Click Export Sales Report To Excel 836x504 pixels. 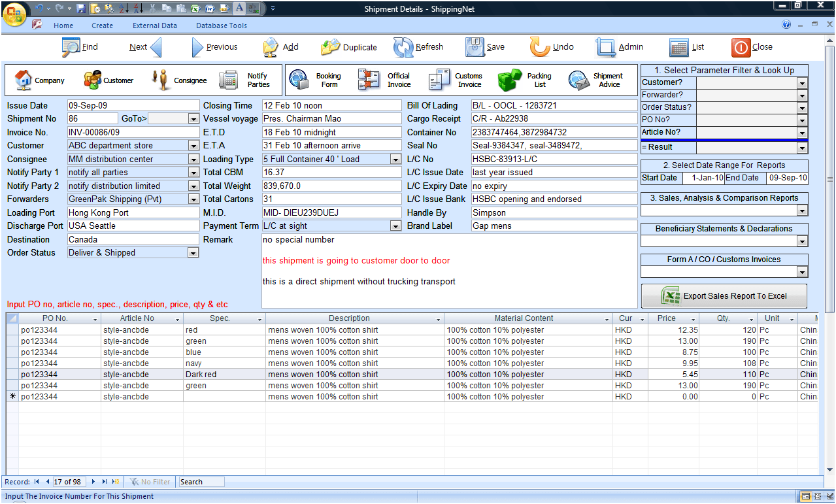pyautogui.click(x=724, y=295)
